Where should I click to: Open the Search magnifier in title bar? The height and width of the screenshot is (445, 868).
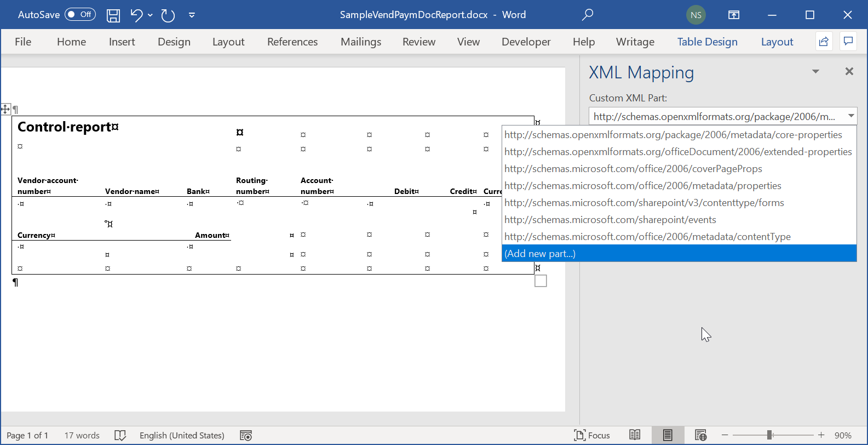point(588,15)
